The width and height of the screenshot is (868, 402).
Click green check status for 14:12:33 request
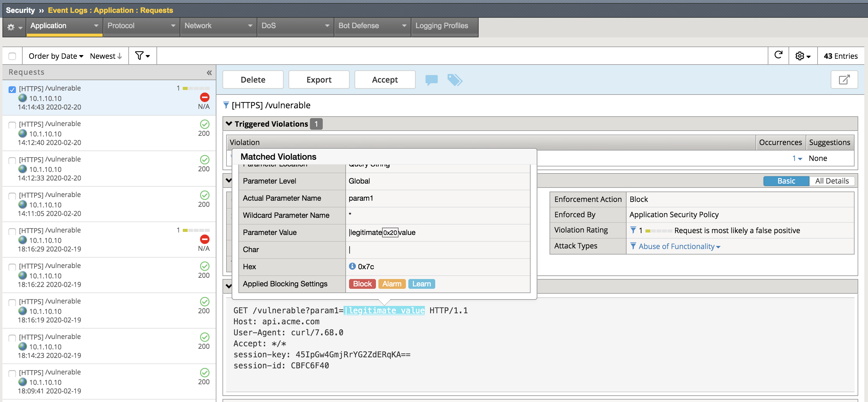point(204,159)
